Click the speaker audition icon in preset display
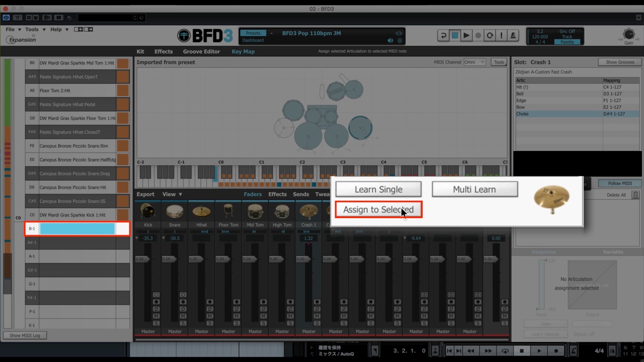Image resolution: width=644 pixels, height=362 pixels. pos(390,41)
